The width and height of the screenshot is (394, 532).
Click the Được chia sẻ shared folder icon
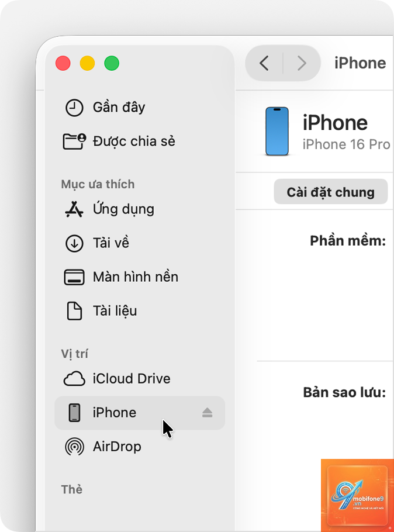tap(74, 141)
